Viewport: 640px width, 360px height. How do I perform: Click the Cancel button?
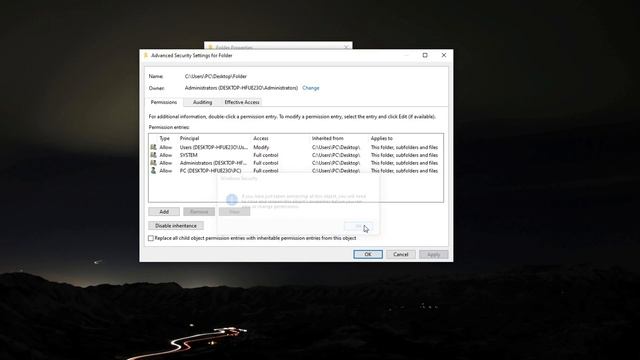pyautogui.click(x=401, y=254)
